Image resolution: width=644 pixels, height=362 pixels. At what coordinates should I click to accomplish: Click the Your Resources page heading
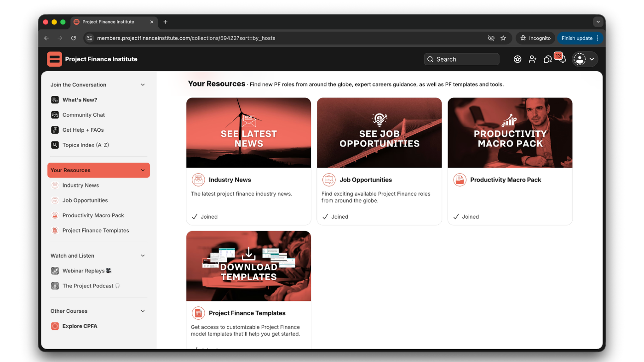[217, 84]
